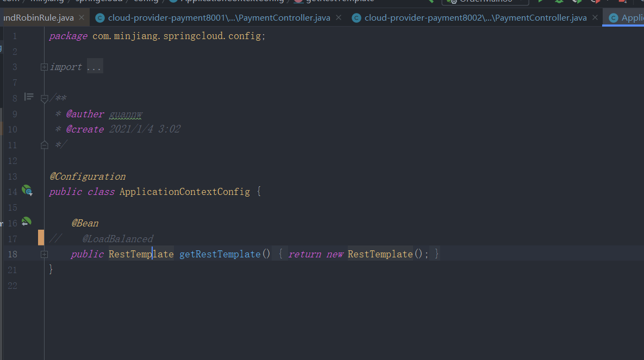Image resolution: width=644 pixels, height=360 pixels.
Task: Click the class name ApplicationContextConfig
Action: [x=185, y=192]
